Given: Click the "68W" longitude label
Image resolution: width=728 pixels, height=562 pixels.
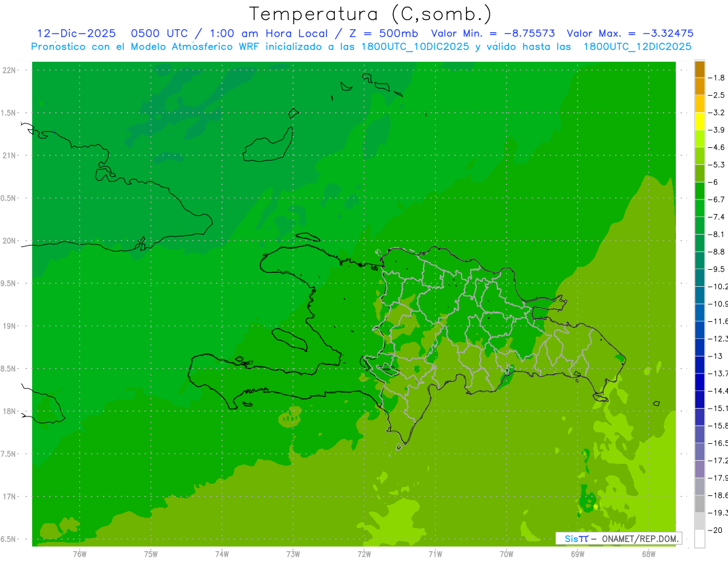Looking at the screenshot, I should point(649,554).
